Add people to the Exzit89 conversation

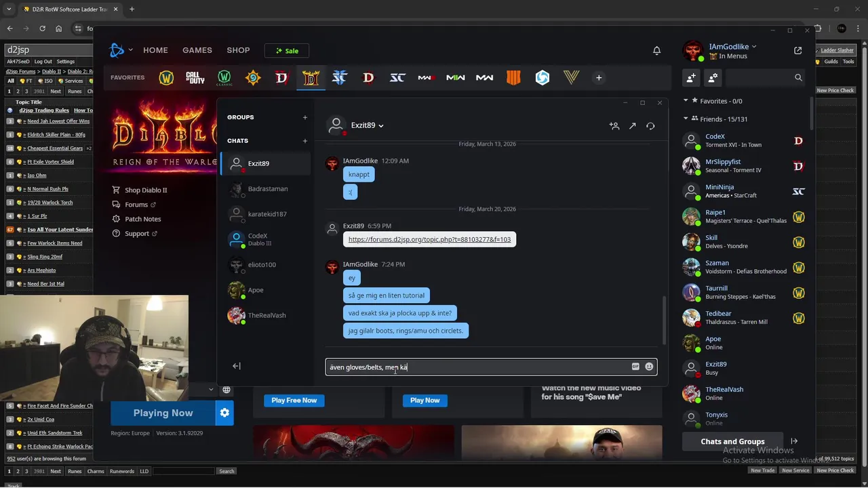614,125
